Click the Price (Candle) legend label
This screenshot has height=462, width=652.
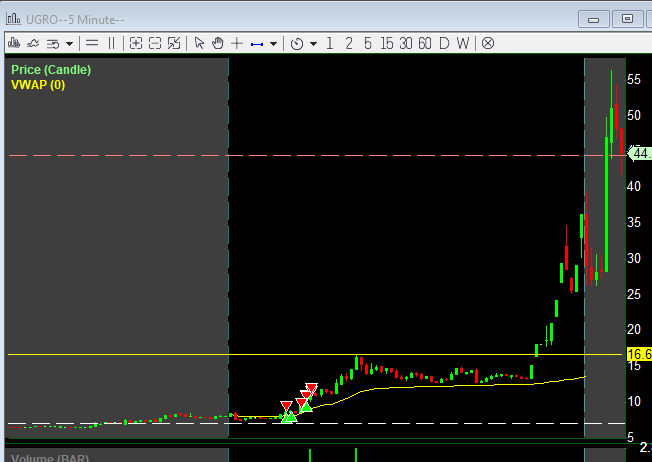[51, 70]
